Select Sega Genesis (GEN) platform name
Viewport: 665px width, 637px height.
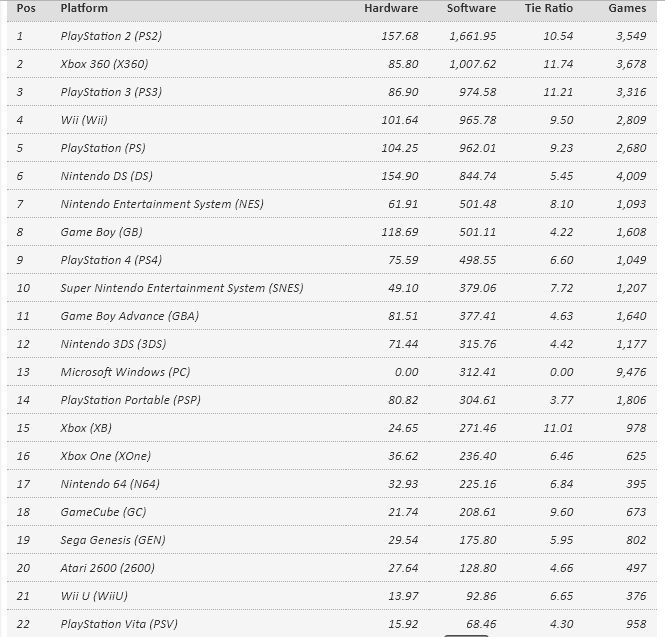tap(113, 540)
